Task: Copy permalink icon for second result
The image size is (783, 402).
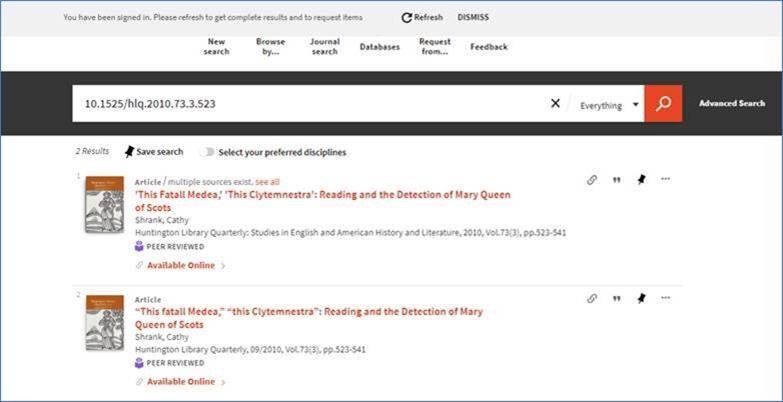Action: point(592,299)
